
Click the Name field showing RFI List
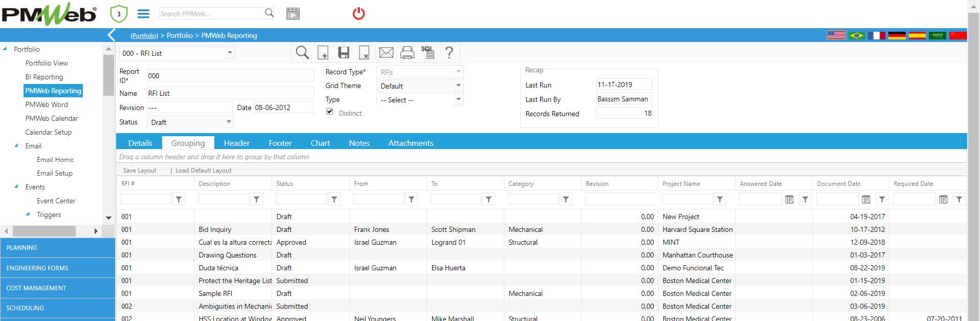pyautogui.click(x=231, y=93)
